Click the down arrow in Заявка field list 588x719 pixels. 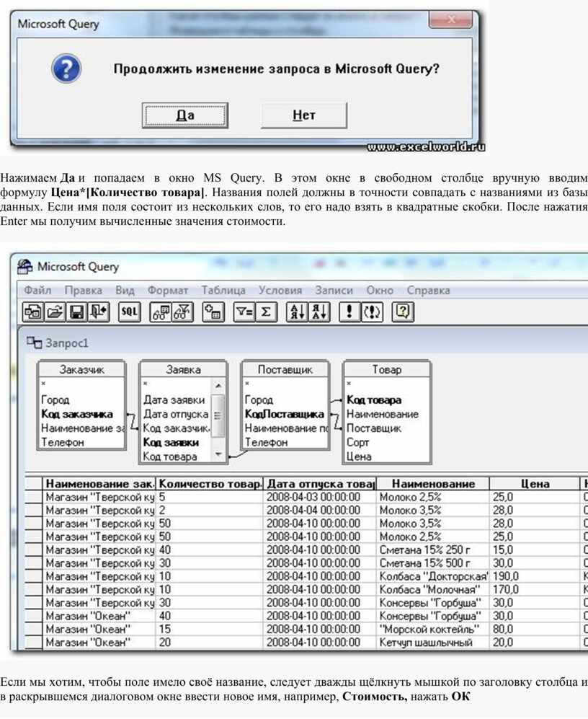pyautogui.click(x=218, y=454)
